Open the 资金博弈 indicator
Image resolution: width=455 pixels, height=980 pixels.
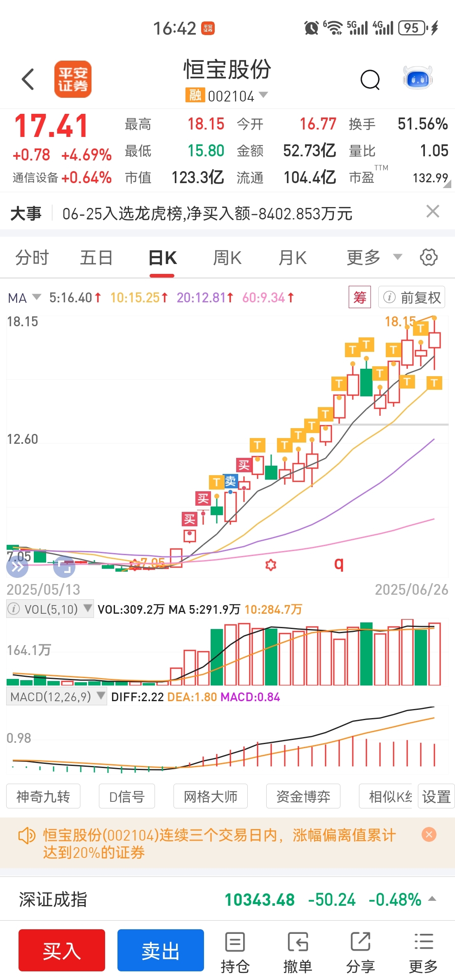303,796
